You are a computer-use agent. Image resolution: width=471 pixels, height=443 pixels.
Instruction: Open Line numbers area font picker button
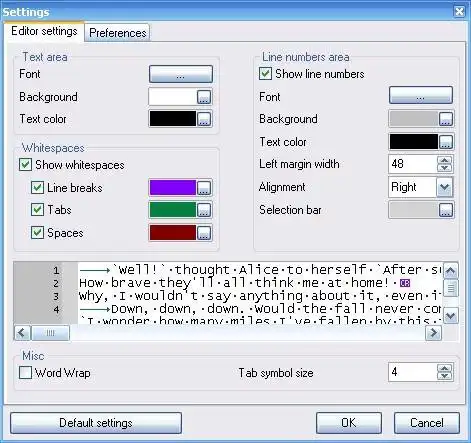click(x=421, y=95)
